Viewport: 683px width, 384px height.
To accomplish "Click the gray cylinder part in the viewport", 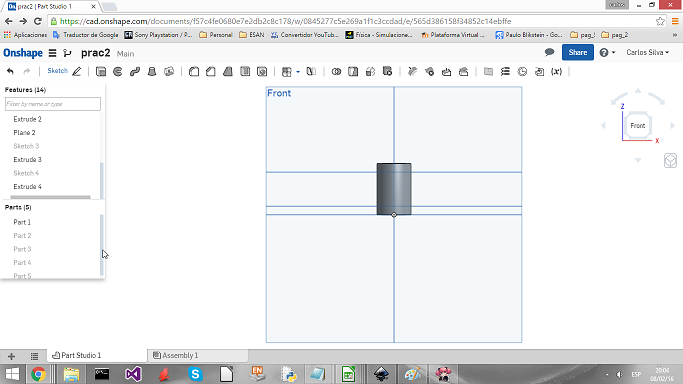I will click(x=394, y=189).
